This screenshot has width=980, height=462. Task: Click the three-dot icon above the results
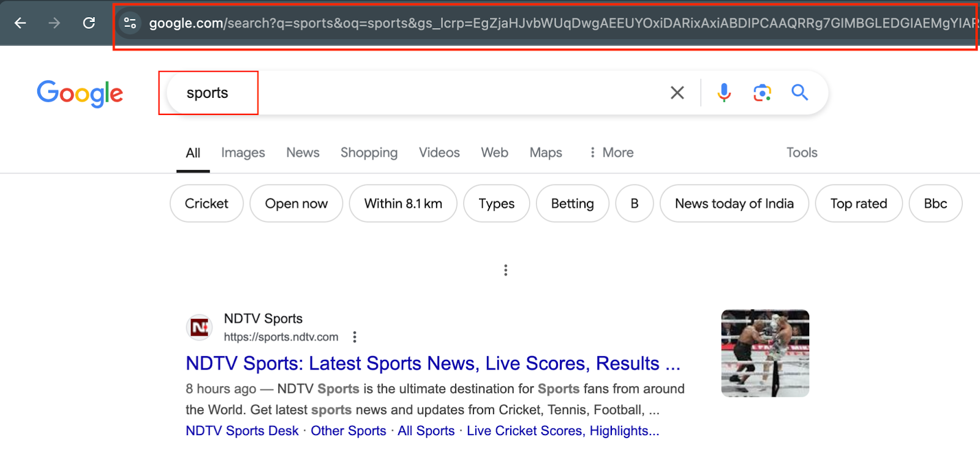coord(505,270)
